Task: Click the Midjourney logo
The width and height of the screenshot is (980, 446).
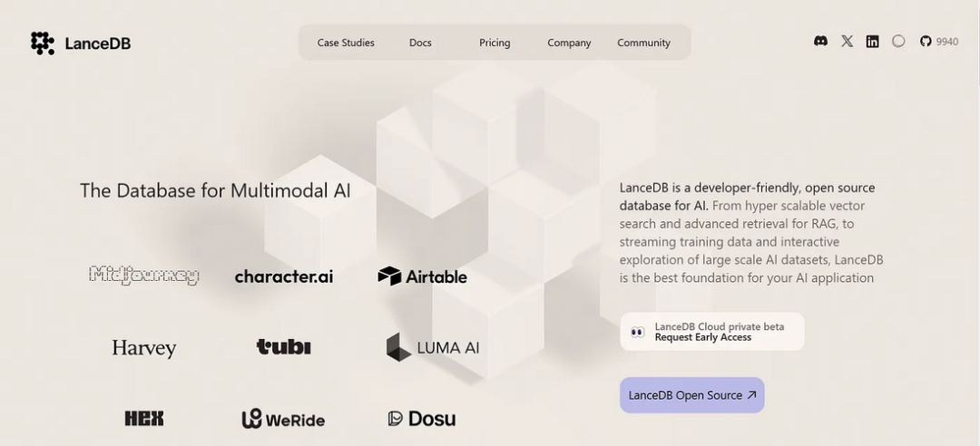Action: click(143, 276)
